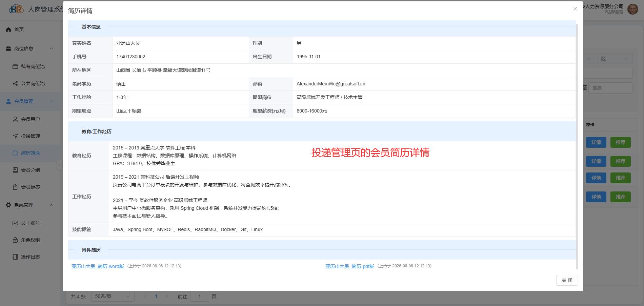Open the 投递管理 menu item
The width and height of the screenshot is (644, 306).
30,136
